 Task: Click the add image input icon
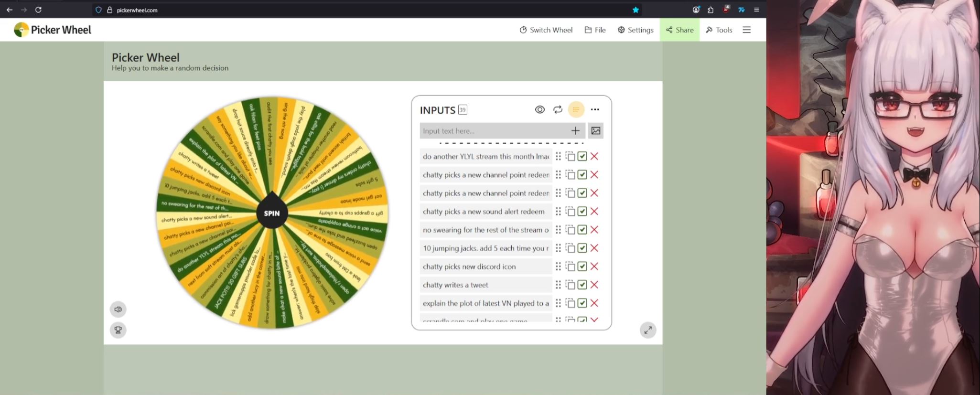click(x=595, y=131)
